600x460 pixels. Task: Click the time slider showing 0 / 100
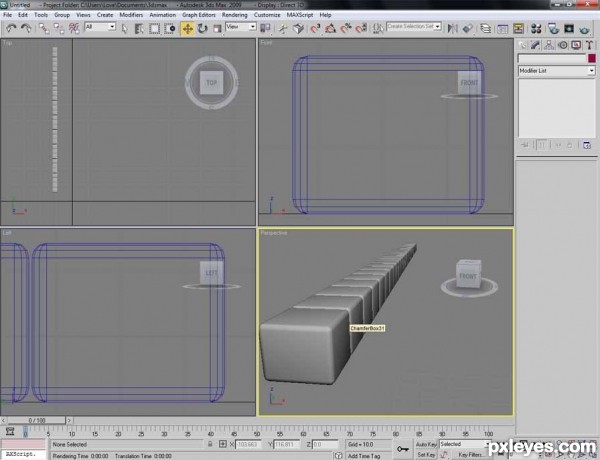(37, 420)
